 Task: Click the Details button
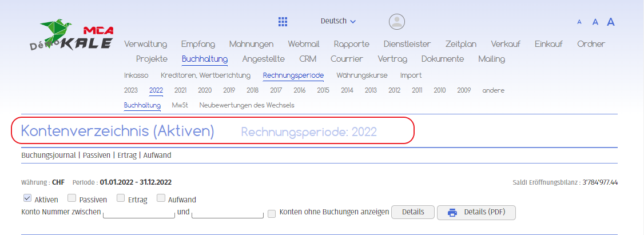point(412,213)
